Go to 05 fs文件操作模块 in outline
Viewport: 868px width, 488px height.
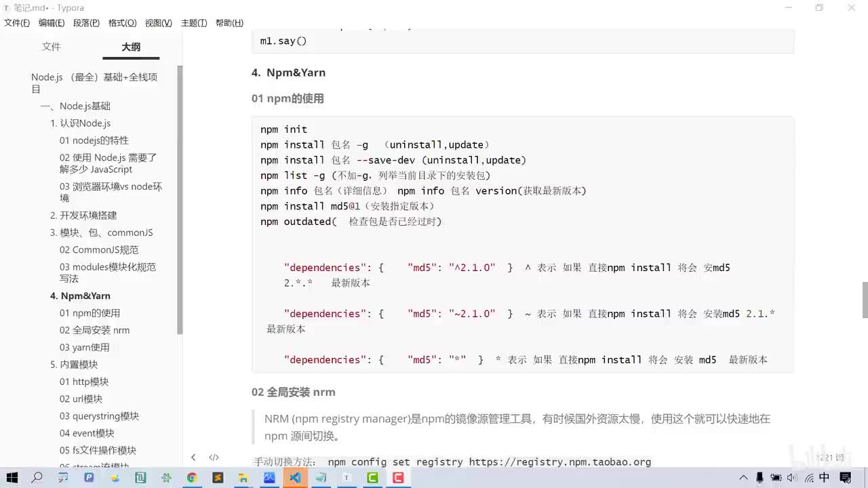(x=98, y=451)
